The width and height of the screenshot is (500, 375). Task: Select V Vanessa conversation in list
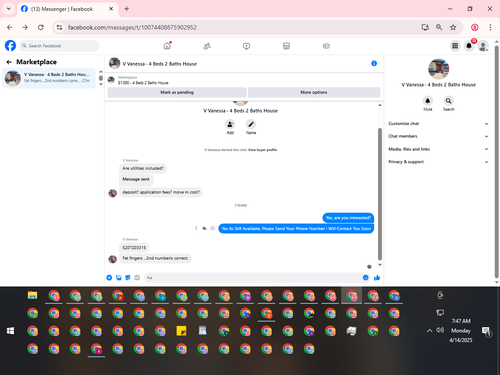49,78
